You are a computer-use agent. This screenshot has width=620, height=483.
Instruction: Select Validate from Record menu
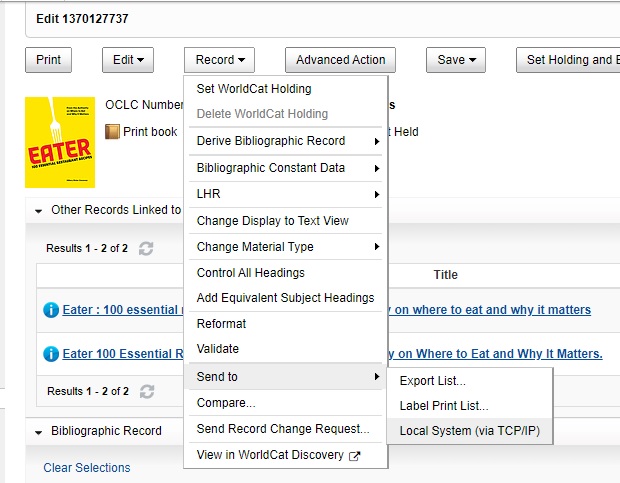click(285, 349)
